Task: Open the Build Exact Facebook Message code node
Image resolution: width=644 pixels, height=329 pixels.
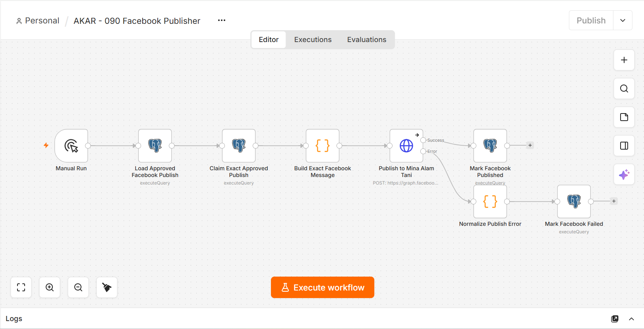Action: click(323, 146)
